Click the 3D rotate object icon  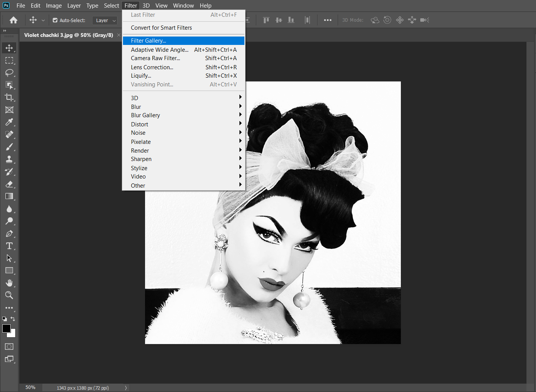pos(375,20)
